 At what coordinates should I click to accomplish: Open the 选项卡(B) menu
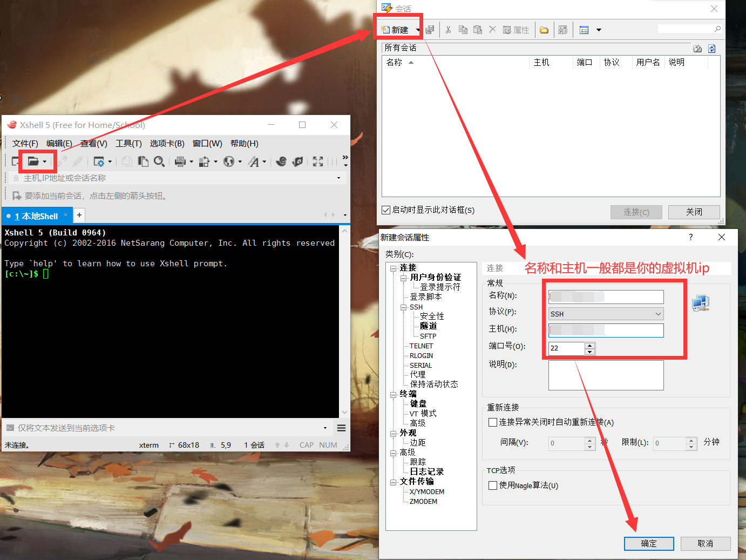coord(167,144)
